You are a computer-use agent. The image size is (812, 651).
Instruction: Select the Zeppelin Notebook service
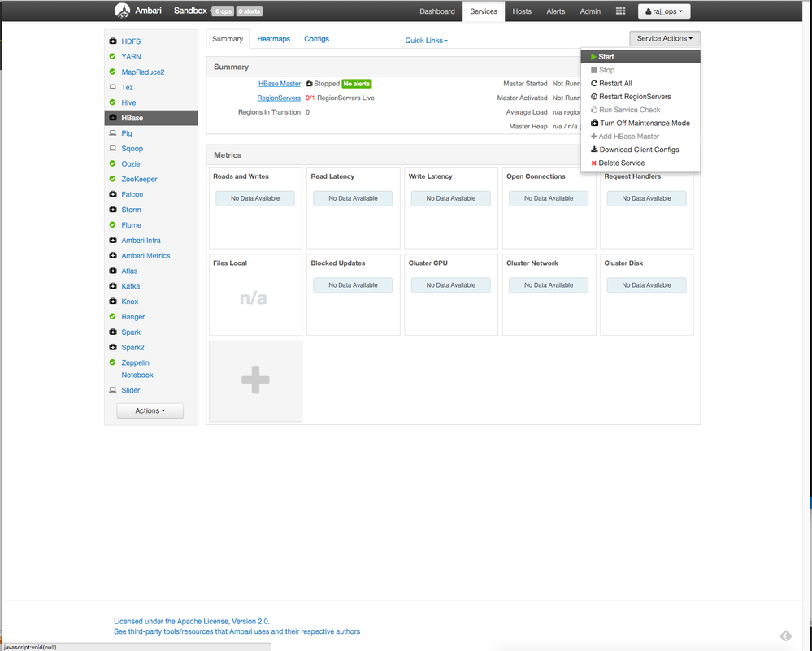point(137,369)
